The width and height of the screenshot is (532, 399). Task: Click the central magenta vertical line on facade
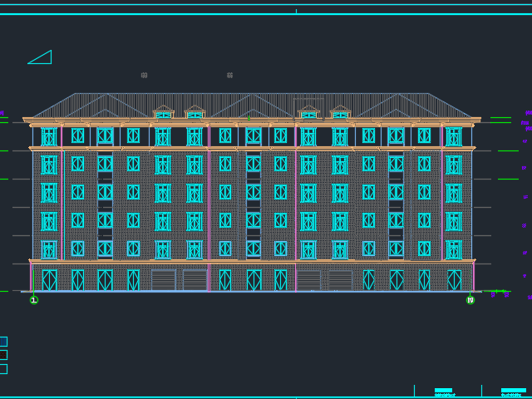pos(295,208)
